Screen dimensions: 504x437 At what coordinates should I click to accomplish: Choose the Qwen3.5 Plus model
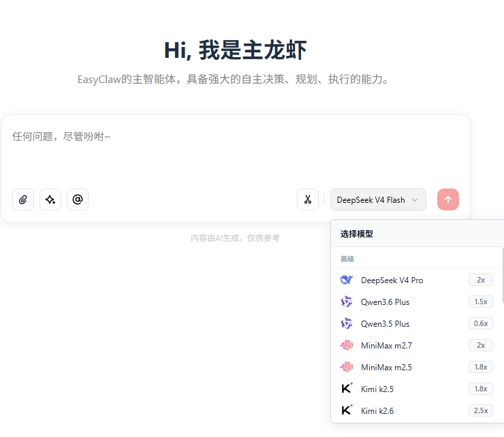coord(416,323)
